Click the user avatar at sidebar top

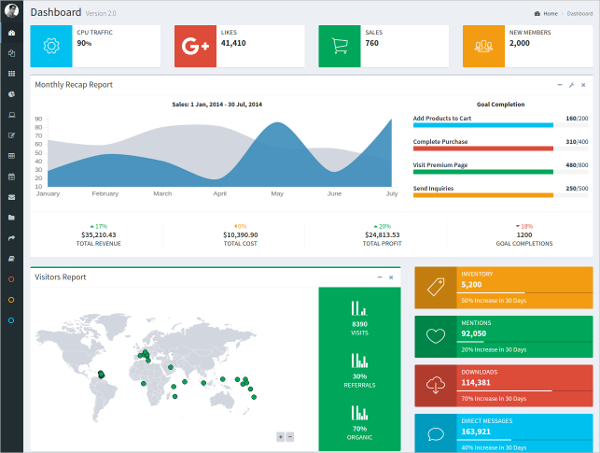pyautogui.click(x=11, y=11)
